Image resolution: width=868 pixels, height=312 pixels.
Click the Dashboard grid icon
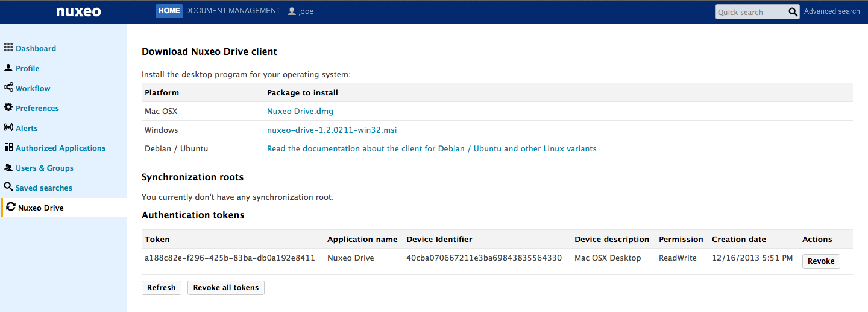coord(8,48)
